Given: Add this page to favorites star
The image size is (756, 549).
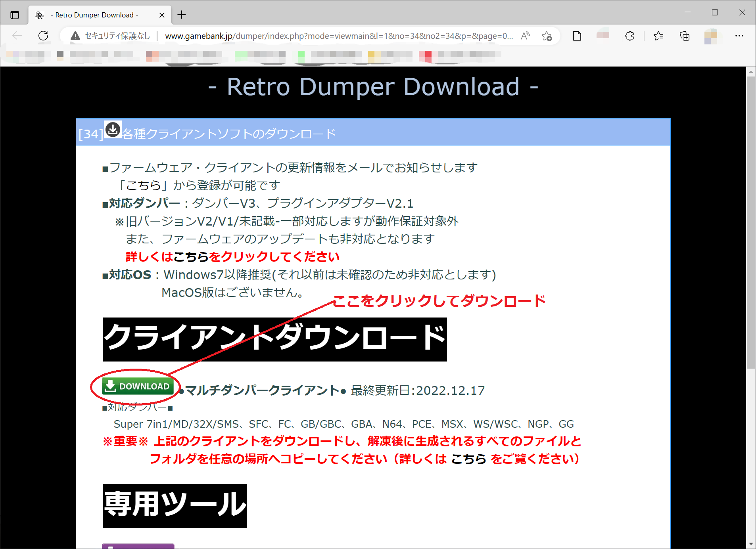Looking at the screenshot, I should (547, 36).
